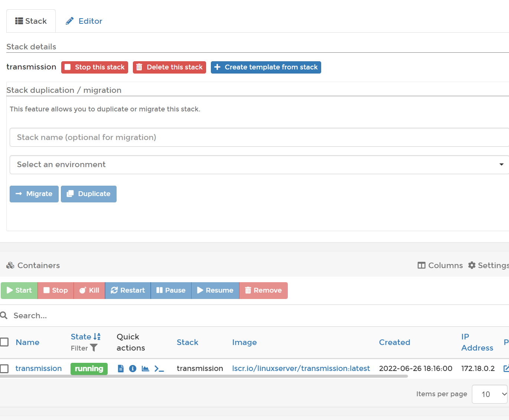This screenshot has width=509, height=420.
Task: Sort by the Name column header
Action: point(27,342)
